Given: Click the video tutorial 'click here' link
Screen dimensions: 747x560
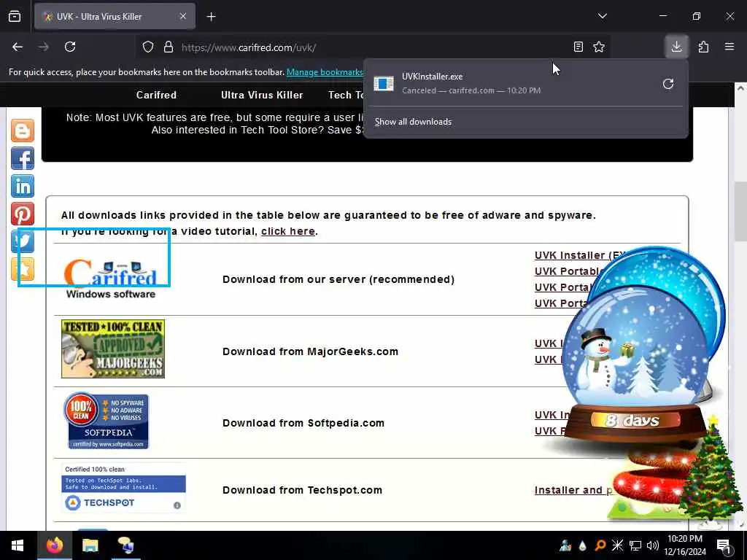Looking at the screenshot, I should pyautogui.click(x=287, y=231).
